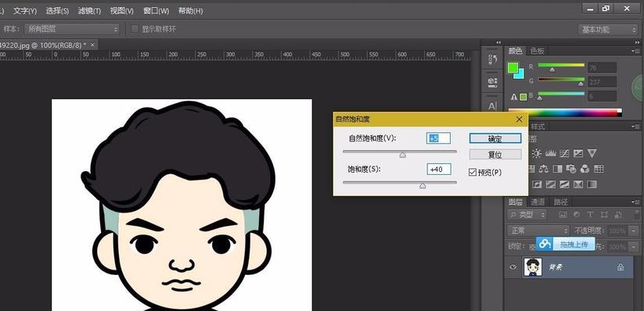Add a Gradient Map adjustment
The width and height of the screenshot is (644, 311).
pyautogui.click(x=592, y=184)
